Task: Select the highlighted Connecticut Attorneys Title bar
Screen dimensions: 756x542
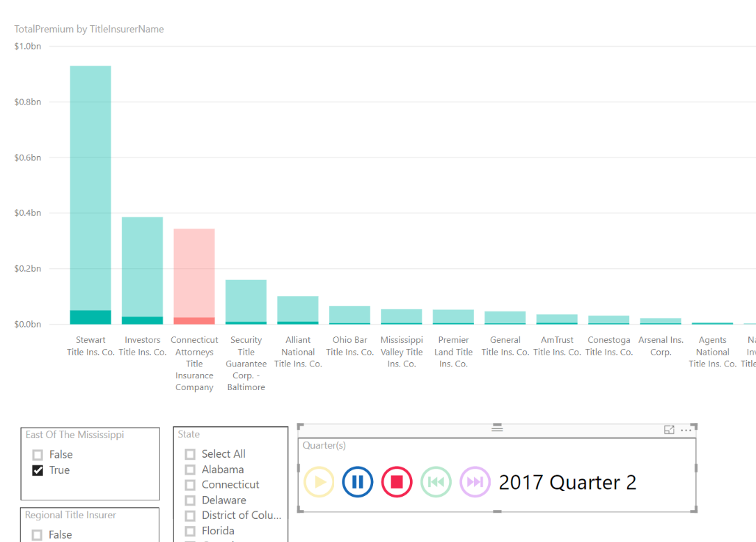Action: (x=194, y=276)
